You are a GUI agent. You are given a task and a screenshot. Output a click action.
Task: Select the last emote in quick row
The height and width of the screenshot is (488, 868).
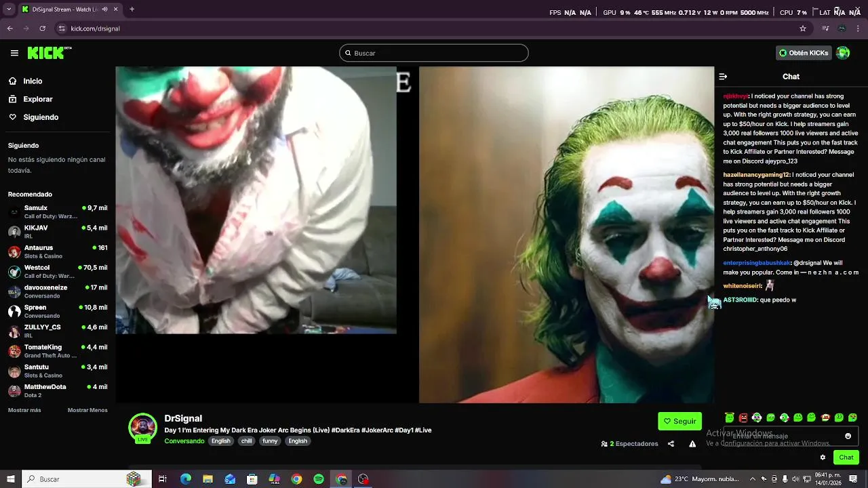pos(852,418)
